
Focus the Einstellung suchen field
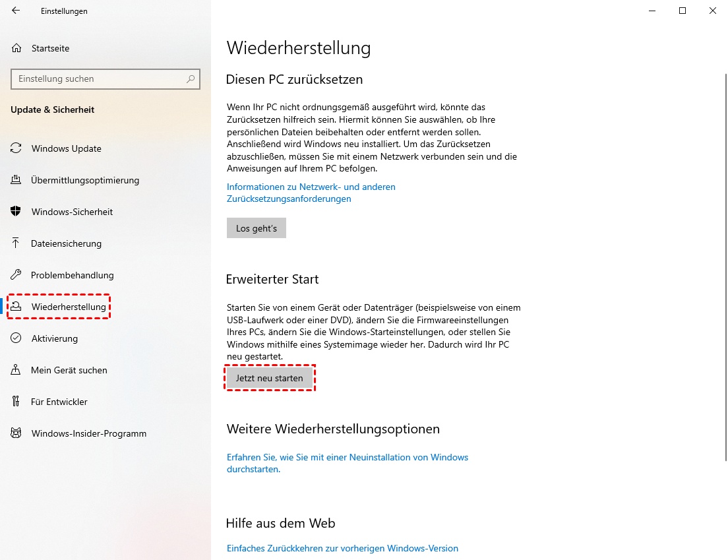106,79
